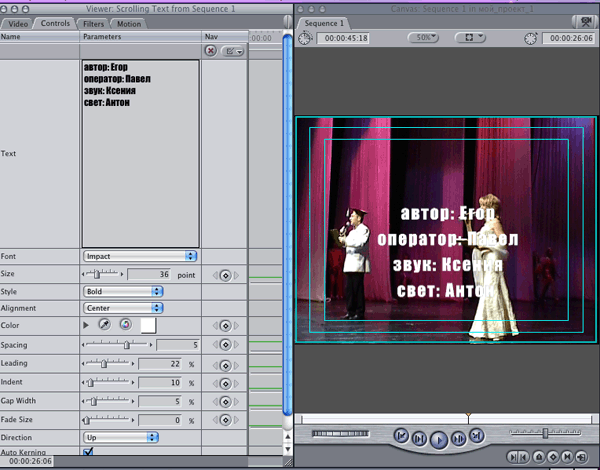Click inside the scrolling Text entry box
600x470 pixels.
pyautogui.click(x=141, y=153)
